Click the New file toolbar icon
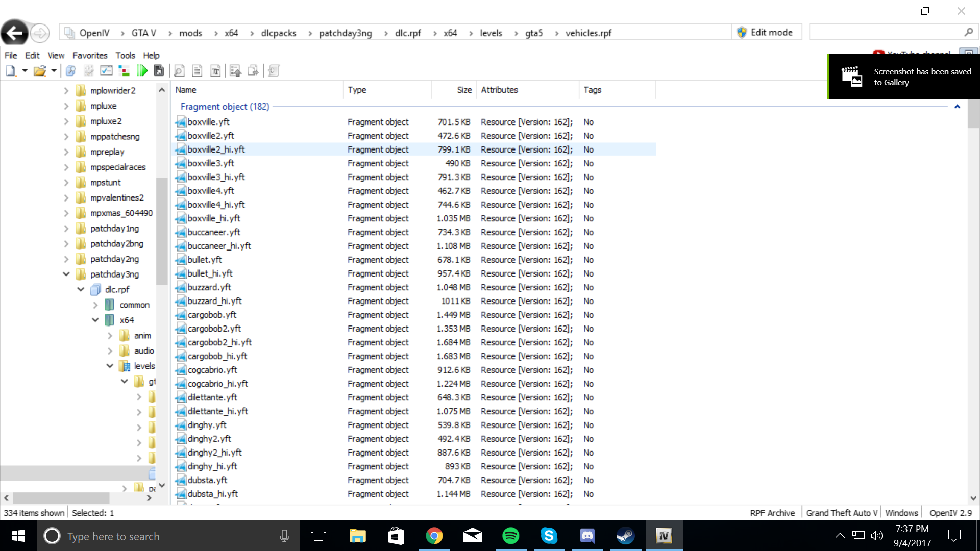This screenshot has height=551, width=980. pos(11,71)
